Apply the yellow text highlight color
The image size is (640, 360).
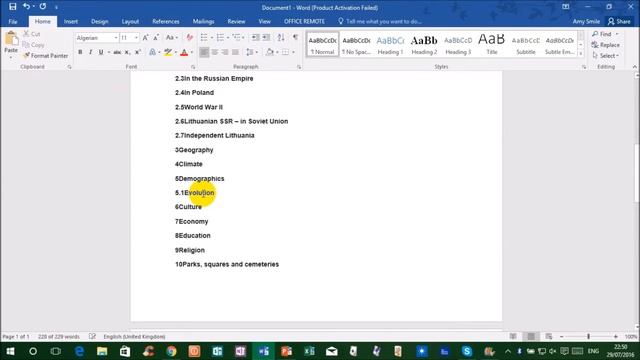tap(168, 52)
